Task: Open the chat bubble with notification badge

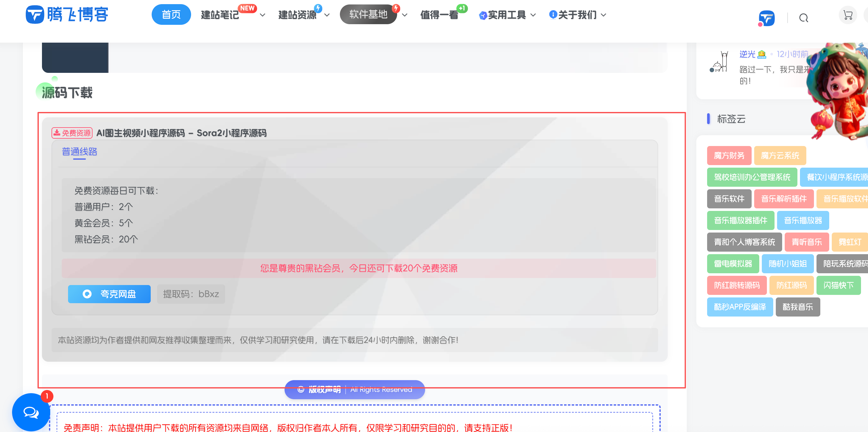Action: click(31, 412)
